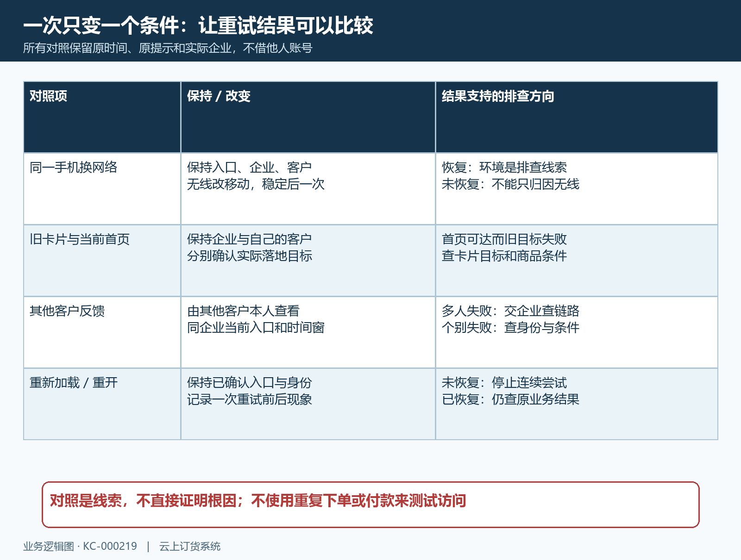Click the title '一次只变一个条件：让重试结果可以比较'
The image size is (741, 560).
(198, 25)
